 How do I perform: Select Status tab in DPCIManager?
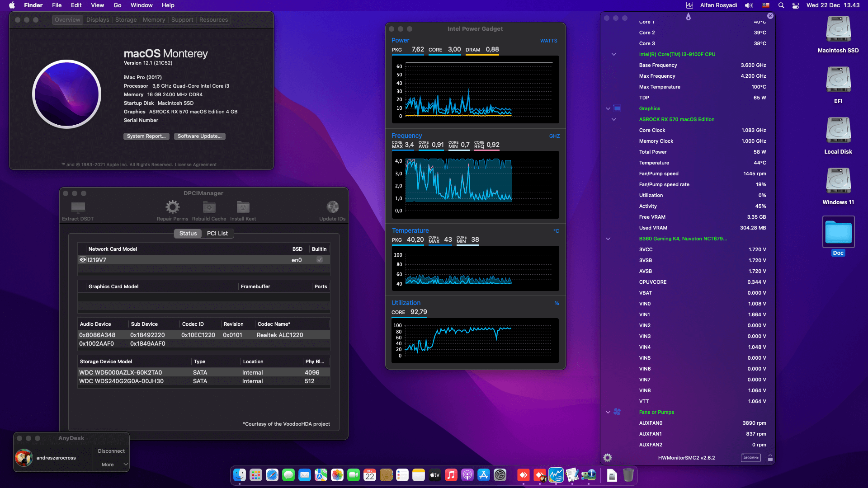click(x=188, y=234)
